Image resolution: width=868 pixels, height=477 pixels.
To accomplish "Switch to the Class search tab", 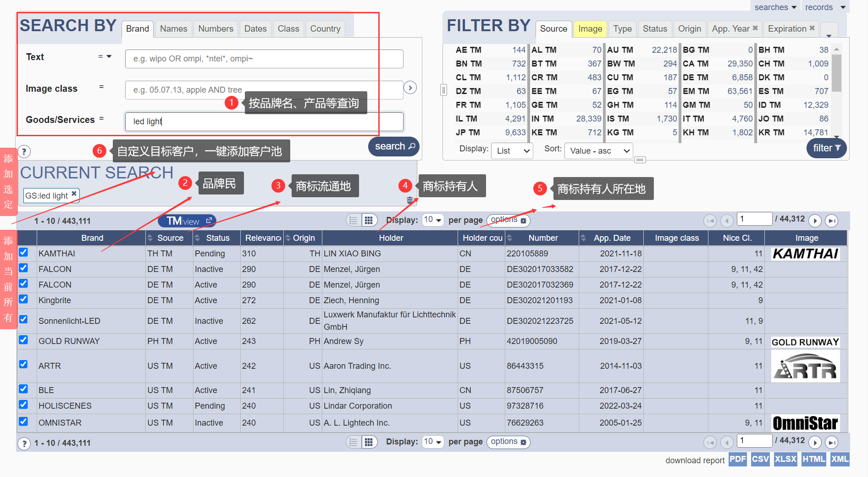I will (x=288, y=29).
